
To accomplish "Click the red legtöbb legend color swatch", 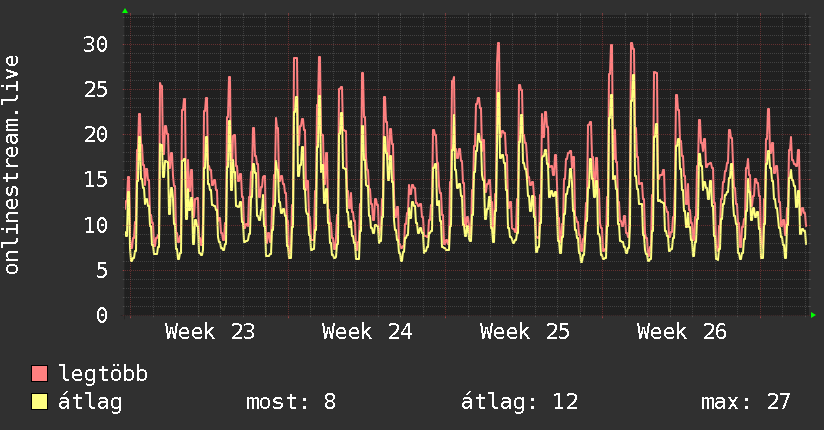I will 39,373.
